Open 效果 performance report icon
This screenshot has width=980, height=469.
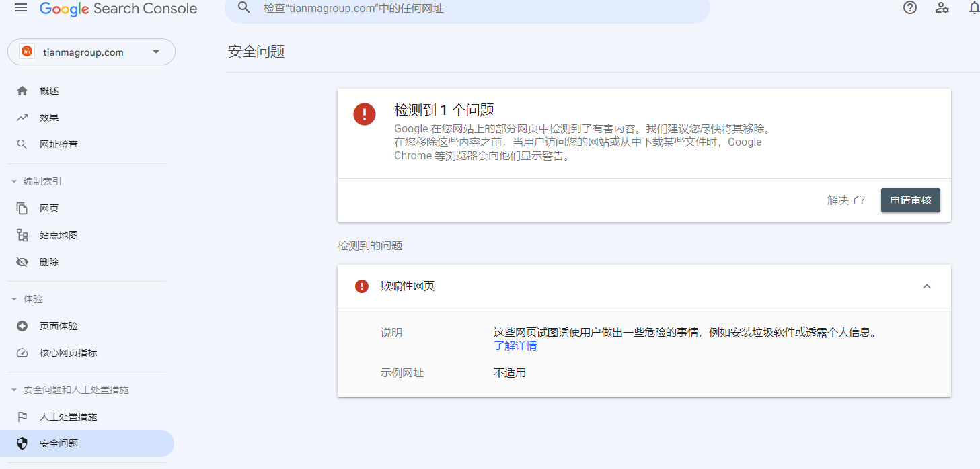[24, 117]
